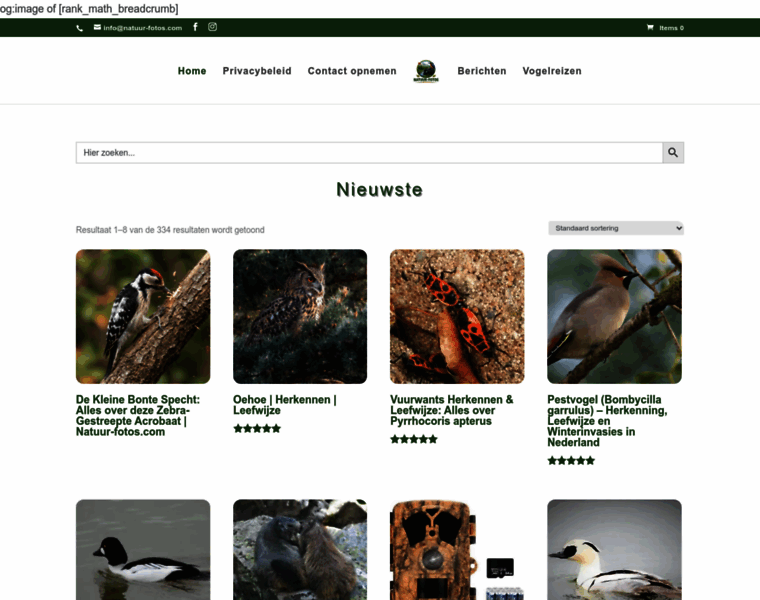Click into the Hier zoeken search field

coord(369,153)
